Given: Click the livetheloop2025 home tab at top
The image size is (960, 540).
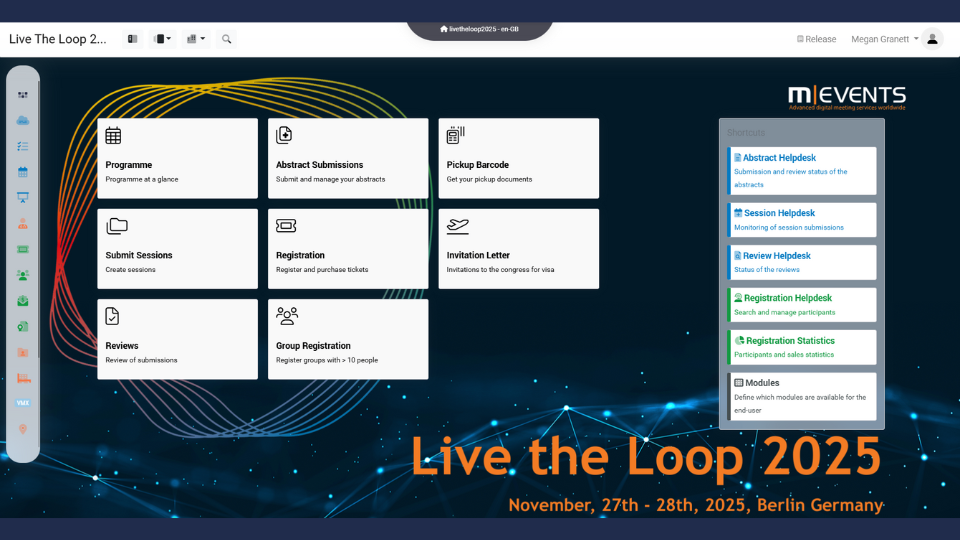Looking at the screenshot, I should (479, 29).
